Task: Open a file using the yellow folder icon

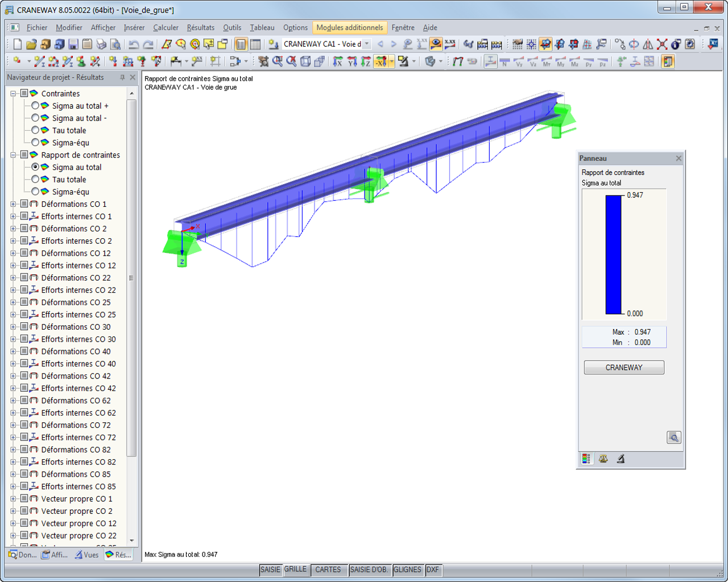Action: 31,44
